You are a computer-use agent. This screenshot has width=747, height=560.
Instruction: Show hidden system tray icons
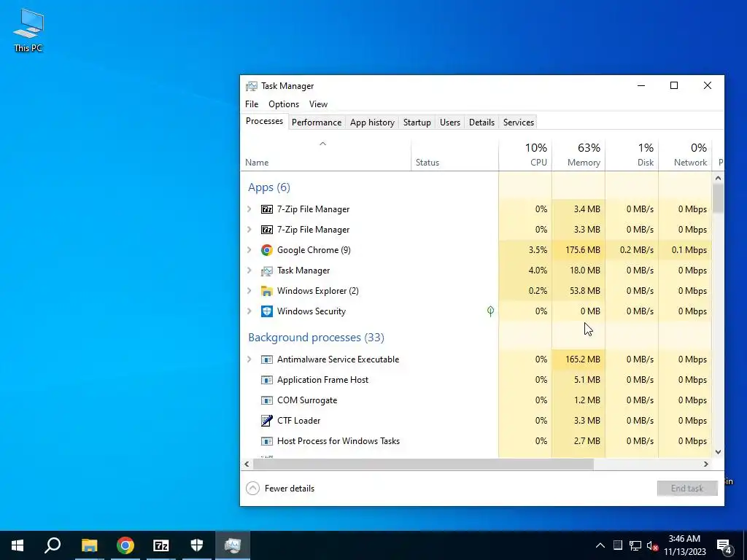click(x=600, y=545)
